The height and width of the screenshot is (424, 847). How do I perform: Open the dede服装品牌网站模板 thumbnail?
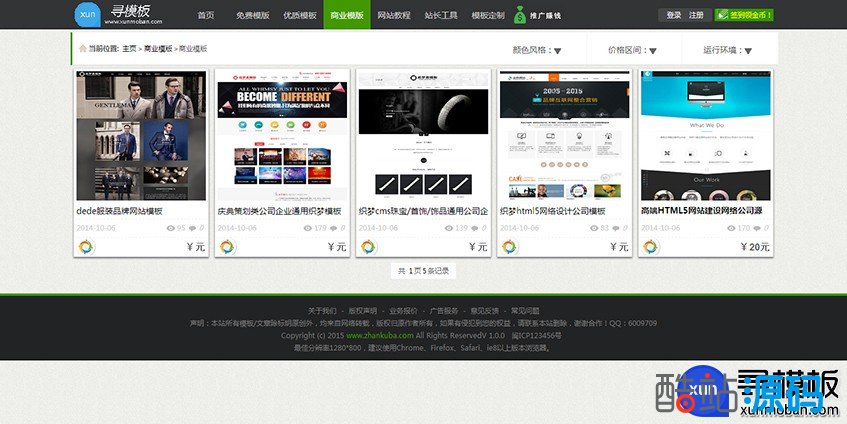pos(141,136)
